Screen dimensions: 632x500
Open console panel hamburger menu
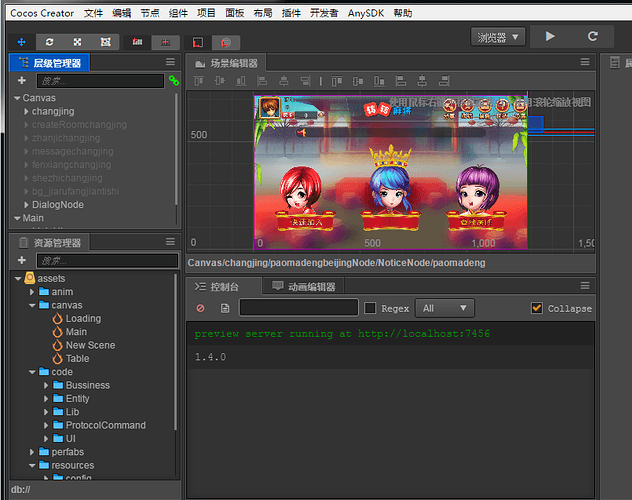click(x=585, y=286)
